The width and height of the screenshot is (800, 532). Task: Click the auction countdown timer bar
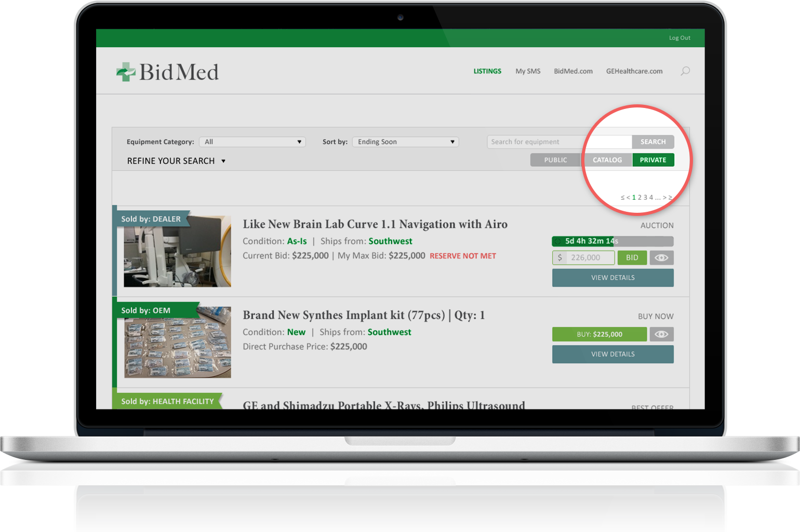point(612,241)
